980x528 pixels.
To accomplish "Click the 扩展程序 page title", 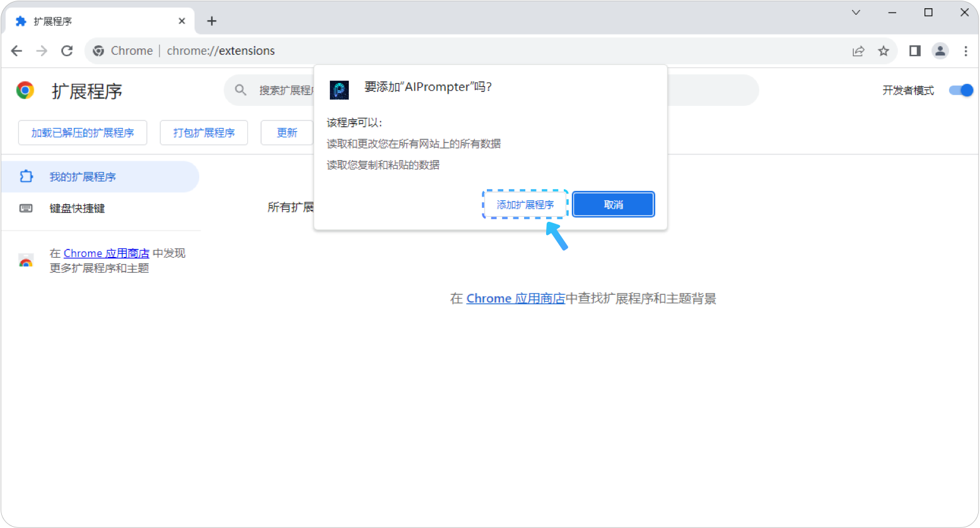I will (x=87, y=91).
